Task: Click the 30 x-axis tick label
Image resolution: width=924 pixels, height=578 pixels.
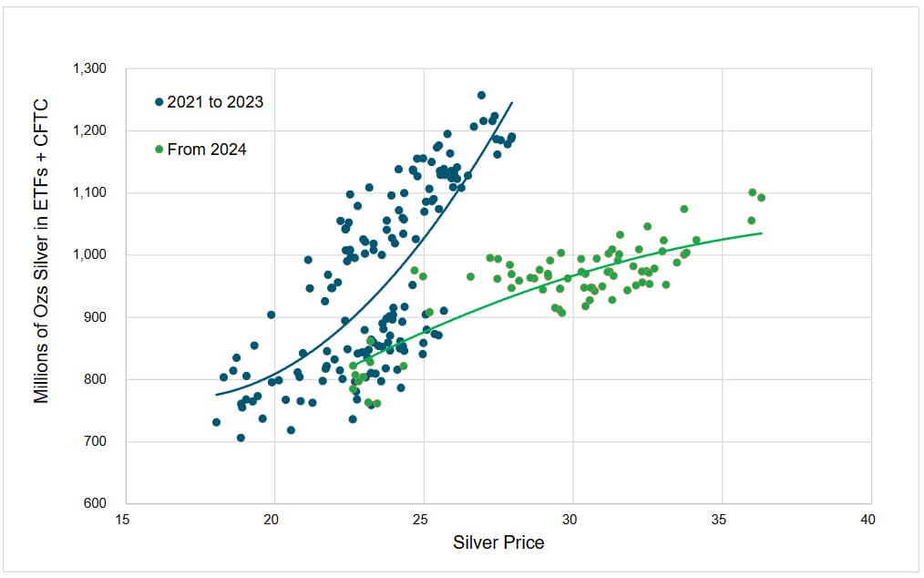Action: (x=570, y=520)
